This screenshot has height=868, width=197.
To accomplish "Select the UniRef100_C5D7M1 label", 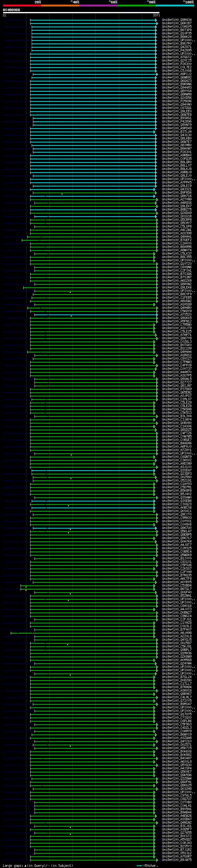I will [x=177, y=487].
